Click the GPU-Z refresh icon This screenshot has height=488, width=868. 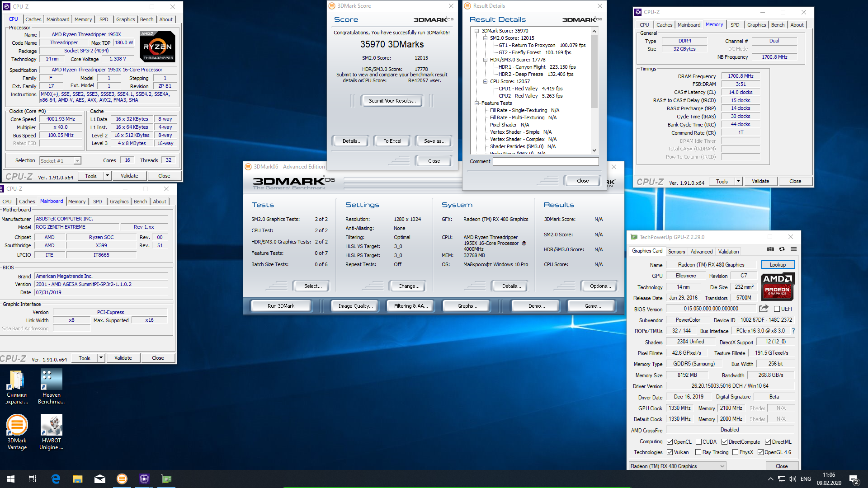(782, 249)
